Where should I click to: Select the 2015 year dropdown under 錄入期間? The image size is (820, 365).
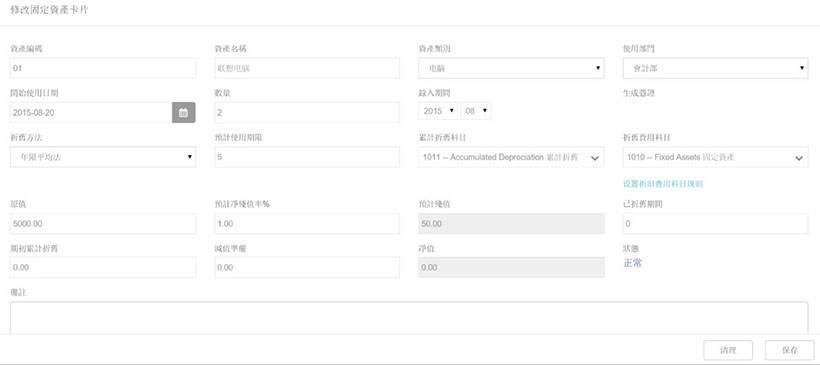coord(438,111)
